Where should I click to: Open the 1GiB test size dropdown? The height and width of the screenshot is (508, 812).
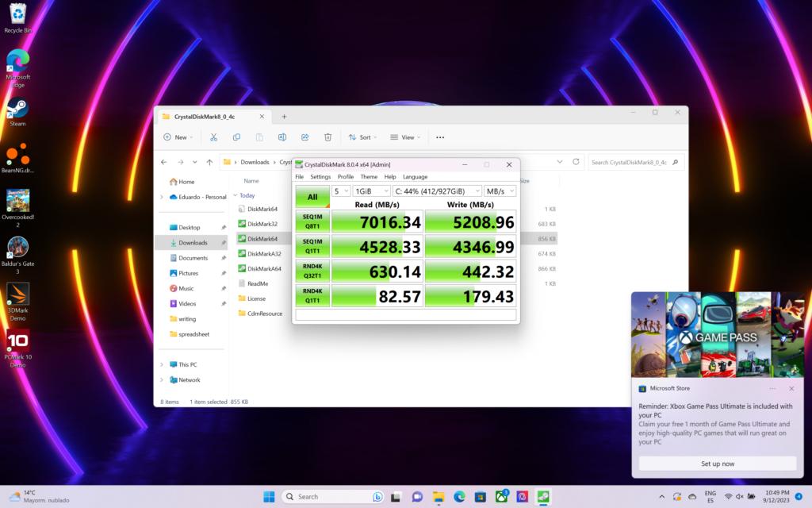pos(371,191)
